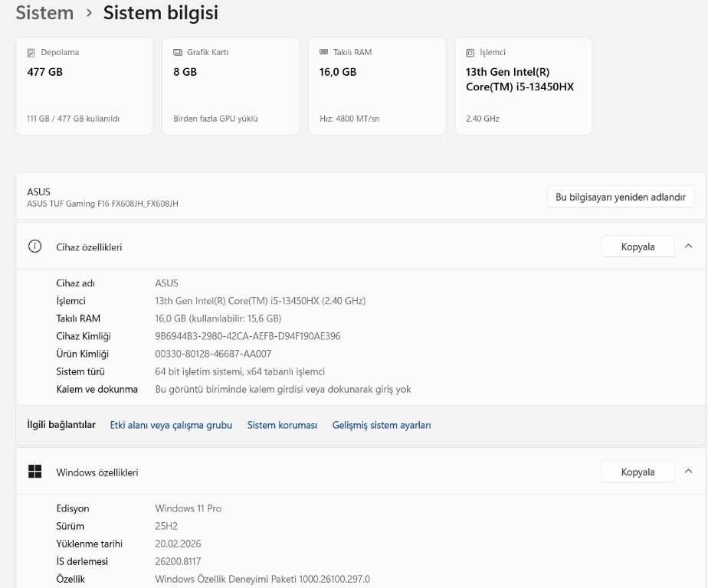Open the Sistem koruması link

[282, 425]
